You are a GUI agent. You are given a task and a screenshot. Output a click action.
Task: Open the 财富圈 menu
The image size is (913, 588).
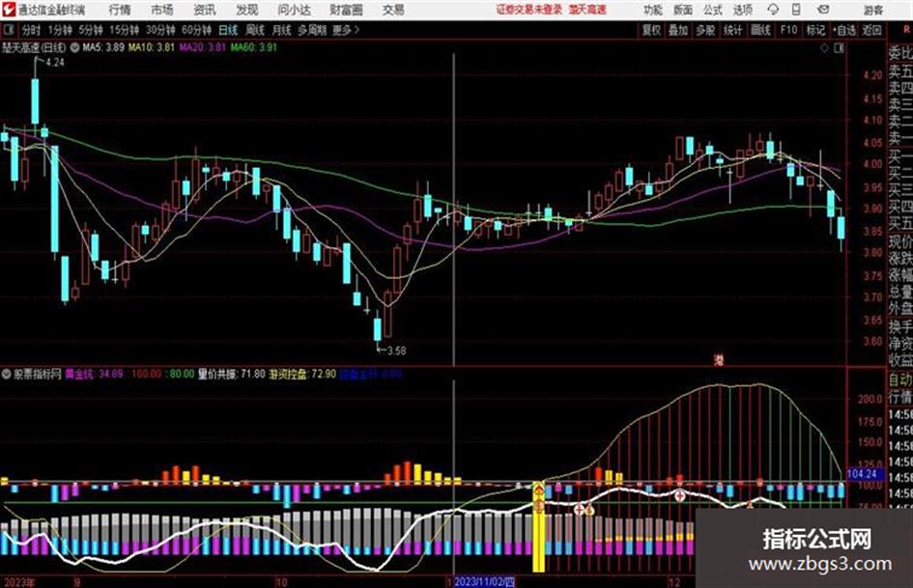346,10
